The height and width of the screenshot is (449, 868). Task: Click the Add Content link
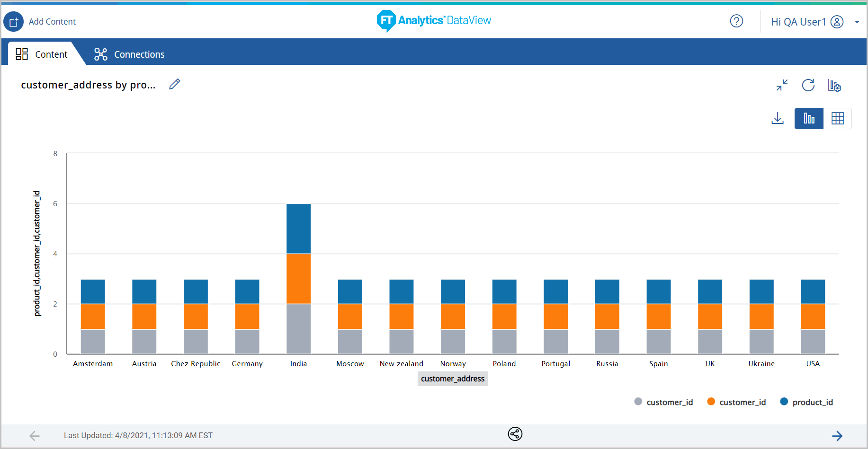pyautogui.click(x=52, y=22)
